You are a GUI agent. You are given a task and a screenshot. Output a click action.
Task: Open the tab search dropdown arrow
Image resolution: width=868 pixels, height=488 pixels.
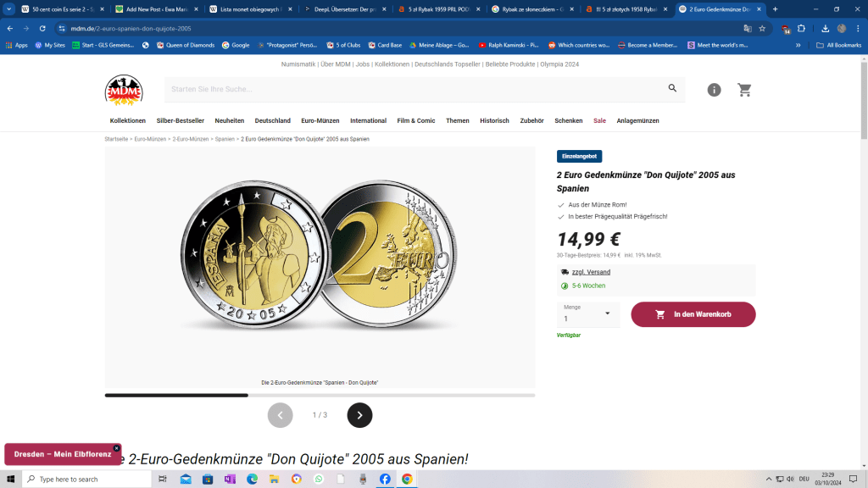coord(8,9)
